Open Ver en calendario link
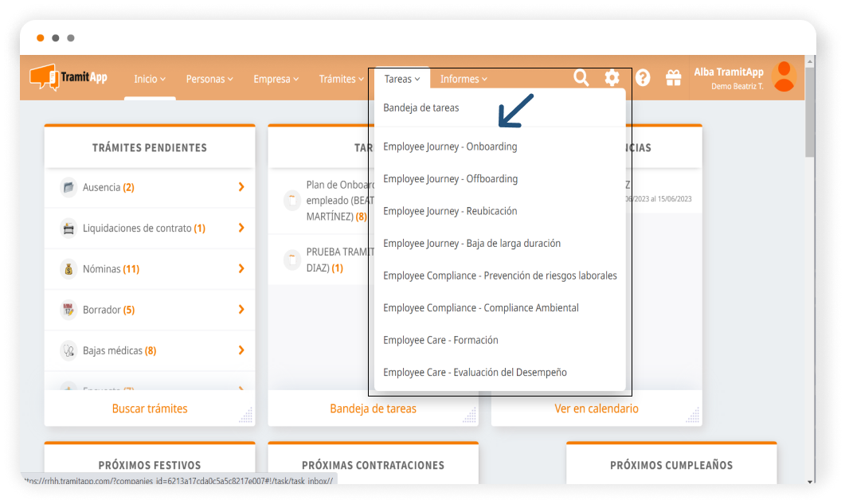845x504 pixels. pos(597,408)
